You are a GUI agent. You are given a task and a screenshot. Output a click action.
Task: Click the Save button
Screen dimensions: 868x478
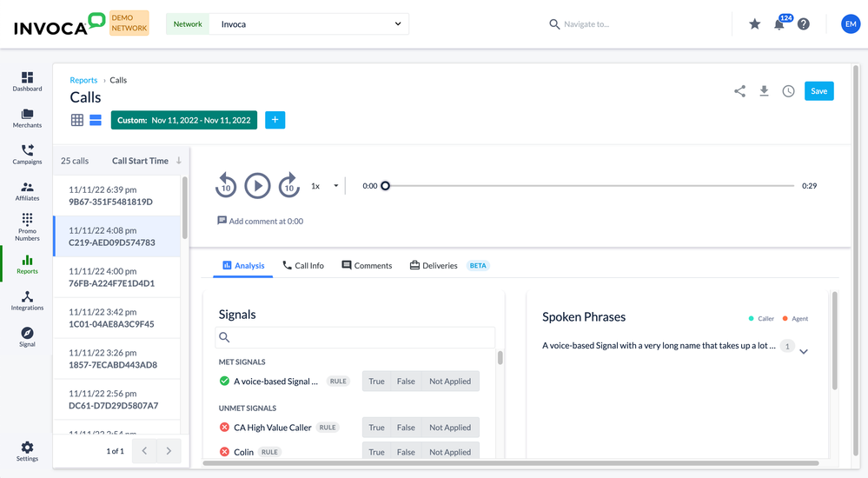click(x=818, y=91)
